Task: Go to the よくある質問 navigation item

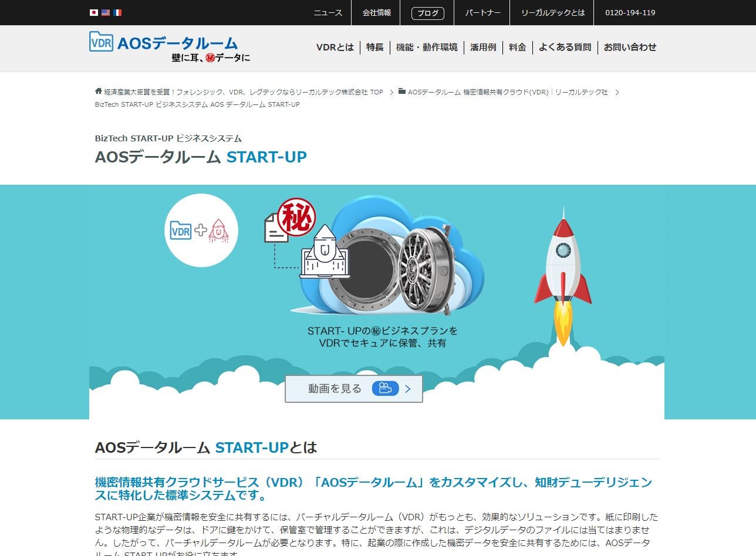Action: (x=565, y=48)
